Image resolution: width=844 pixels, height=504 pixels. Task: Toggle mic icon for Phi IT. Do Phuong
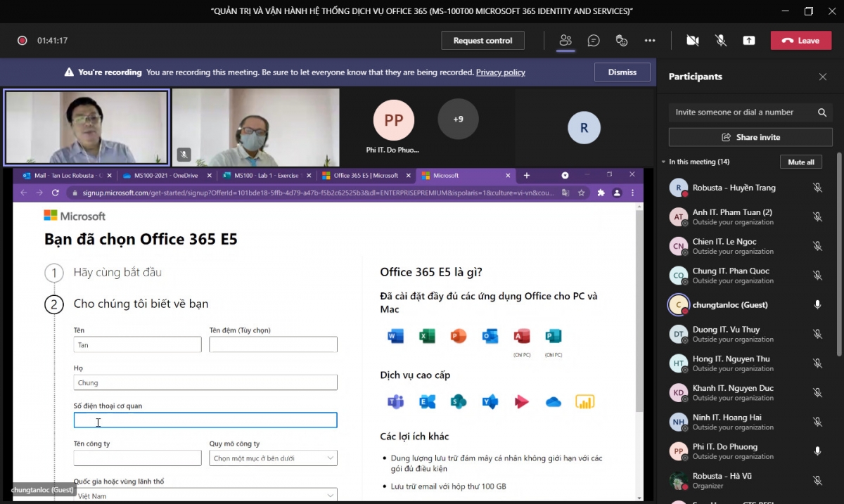817,451
